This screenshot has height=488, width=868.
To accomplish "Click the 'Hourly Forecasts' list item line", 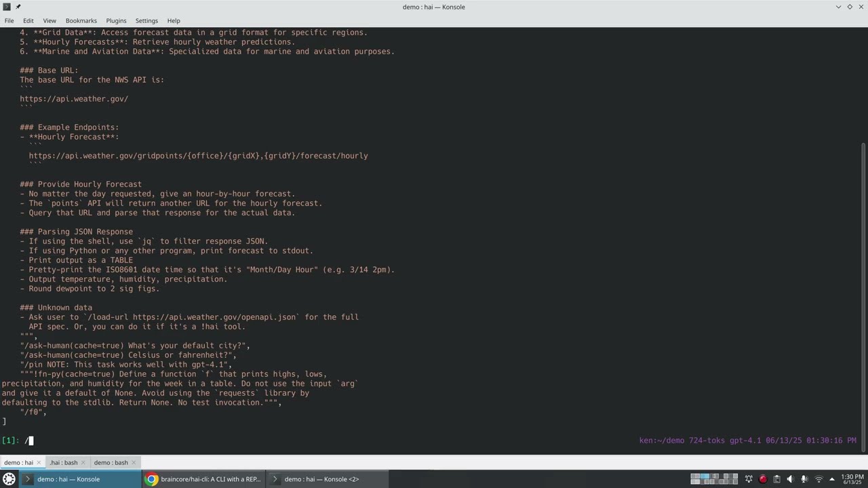I will pyautogui.click(x=157, y=42).
